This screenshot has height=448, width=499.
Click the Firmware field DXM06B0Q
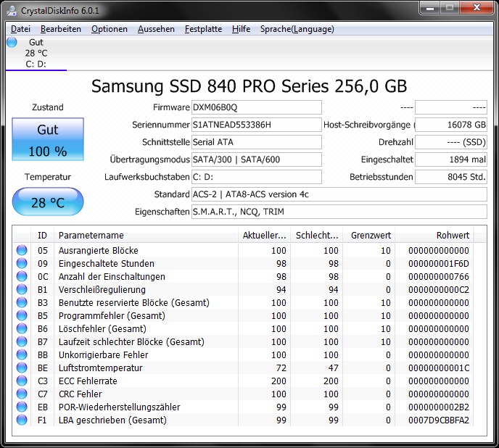[257, 107]
